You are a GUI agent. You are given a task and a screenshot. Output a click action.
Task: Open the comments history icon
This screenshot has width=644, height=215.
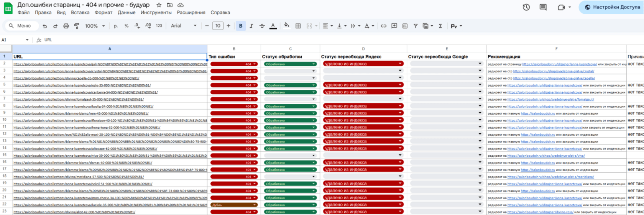[543, 7]
